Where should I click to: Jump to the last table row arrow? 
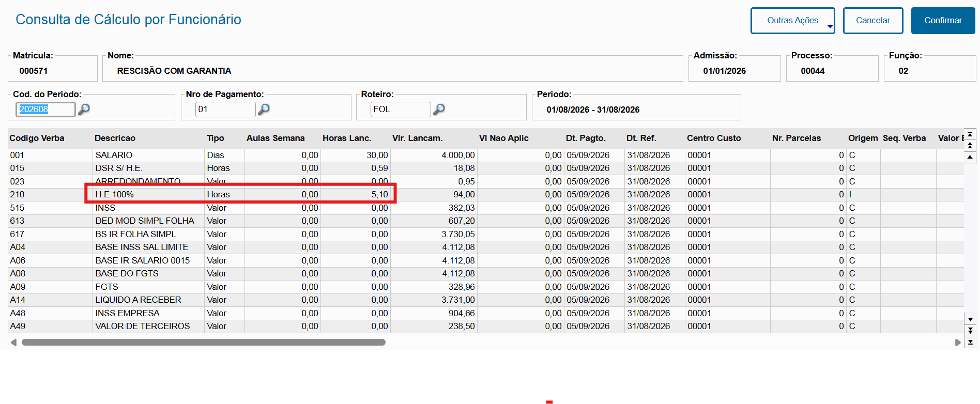970,342
